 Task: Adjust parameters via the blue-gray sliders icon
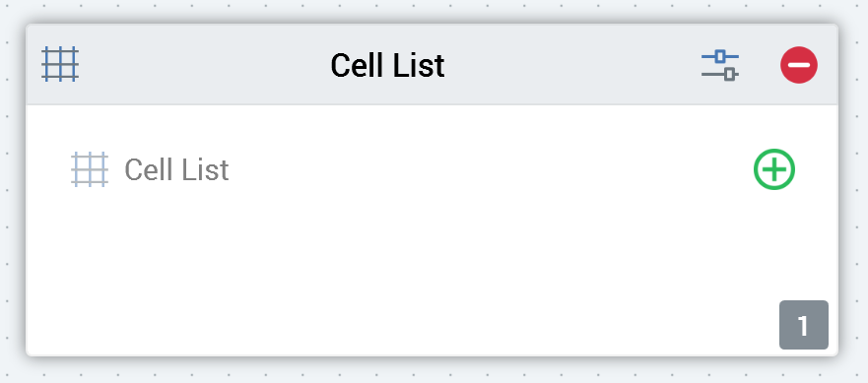[x=719, y=65]
